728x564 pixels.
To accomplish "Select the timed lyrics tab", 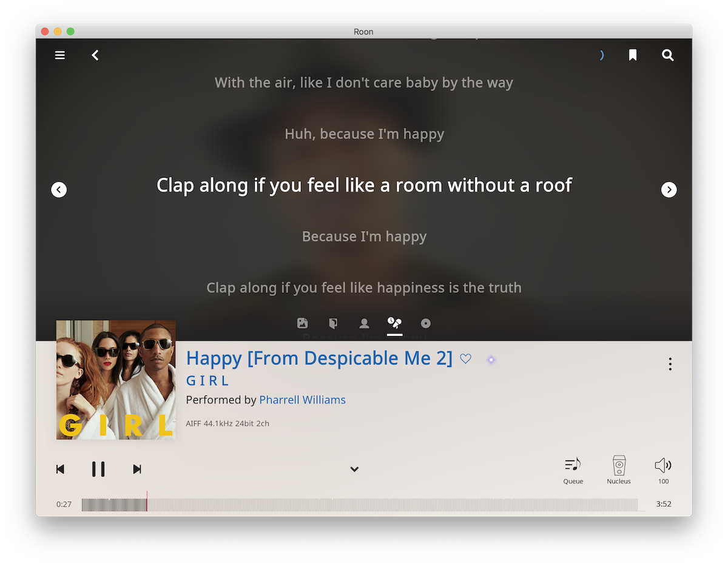I will 394,323.
